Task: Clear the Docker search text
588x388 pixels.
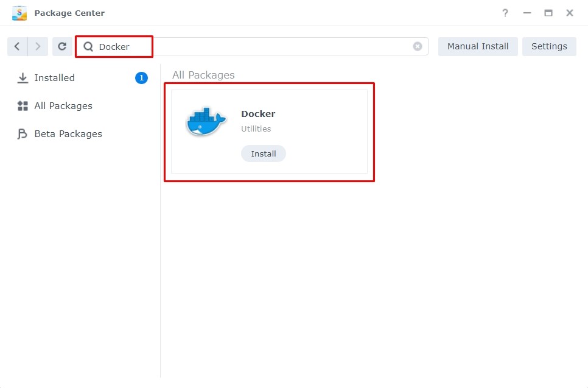Action: (x=418, y=46)
